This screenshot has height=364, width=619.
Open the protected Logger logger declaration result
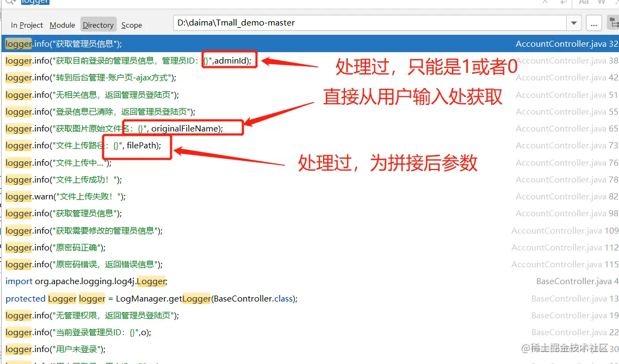point(310,299)
